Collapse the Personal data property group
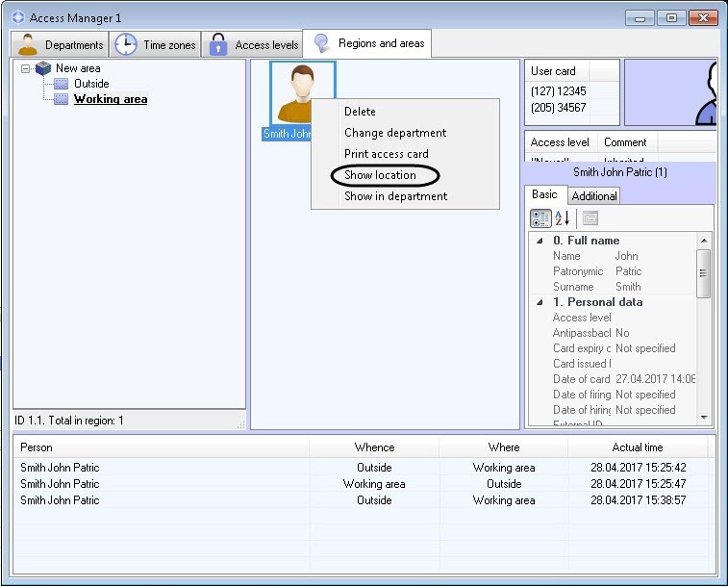Viewport: 728px width, 587px height. [539, 302]
